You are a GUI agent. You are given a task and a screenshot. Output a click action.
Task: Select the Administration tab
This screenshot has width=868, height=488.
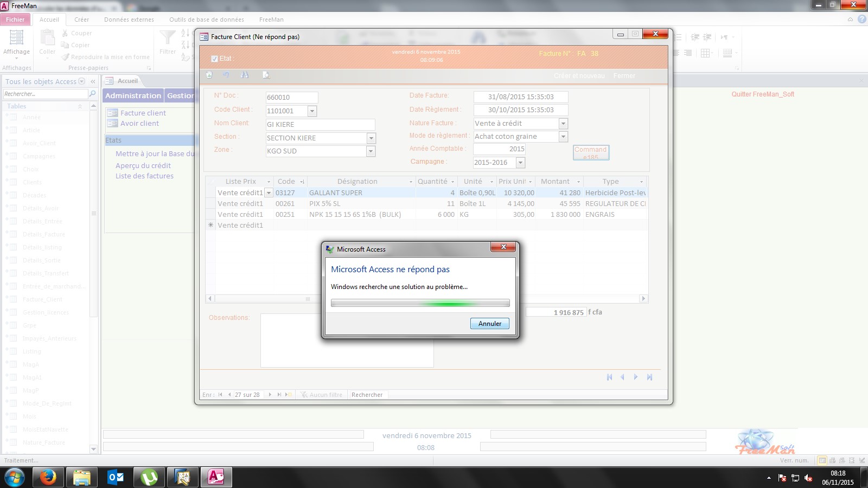(x=133, y=95)
